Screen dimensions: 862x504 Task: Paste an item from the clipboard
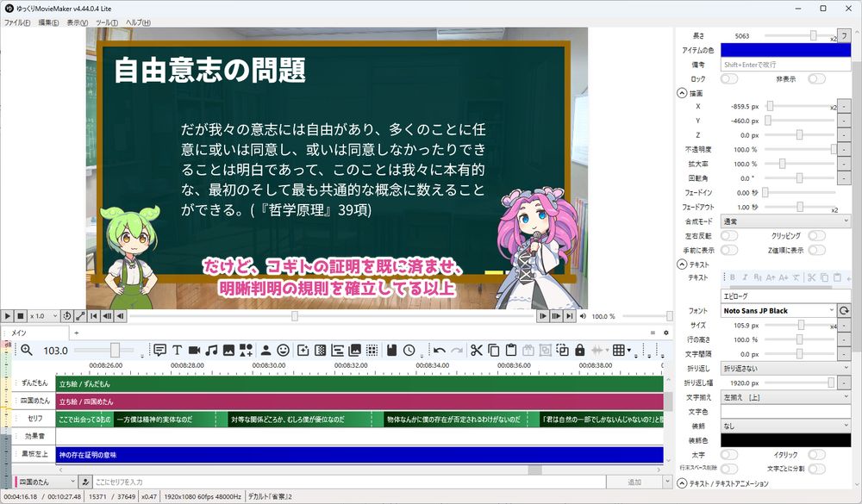pyautogui.click(x=510, y=350)
